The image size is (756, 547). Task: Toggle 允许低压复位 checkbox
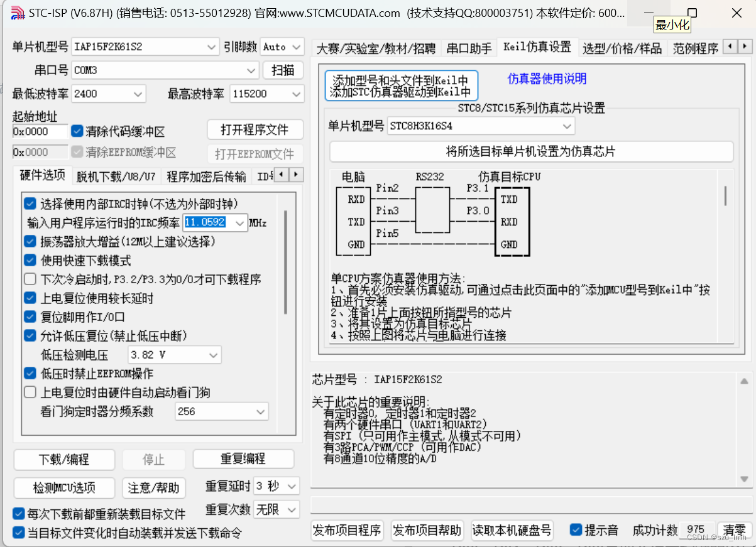pos(30,335)
